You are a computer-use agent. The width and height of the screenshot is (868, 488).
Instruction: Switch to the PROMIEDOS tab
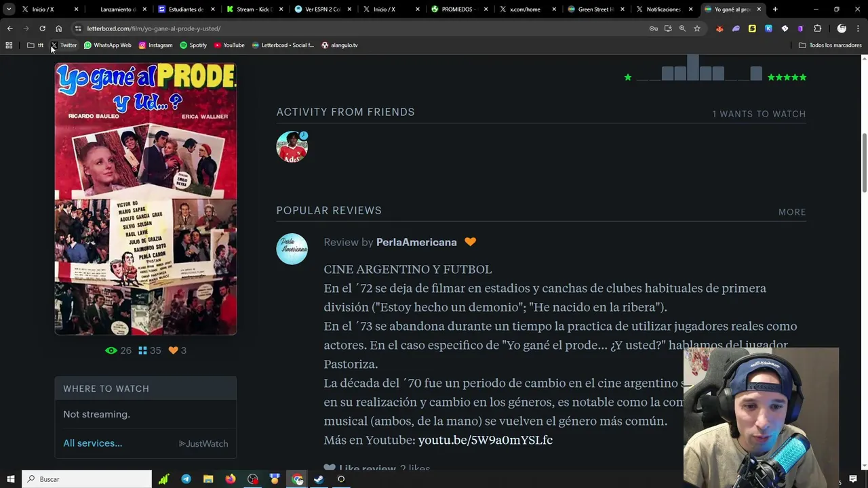[x=460, y=9]
